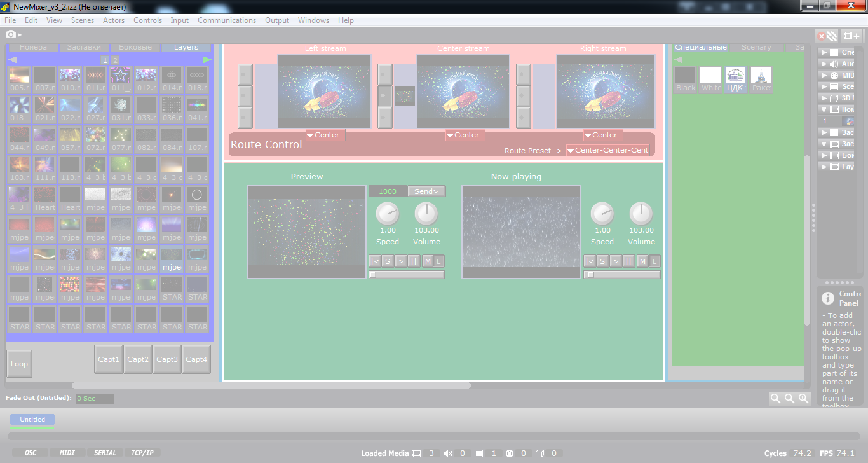
Task: Select the 022.r layer clip thumbnail
Action: (x=70, y=109)
